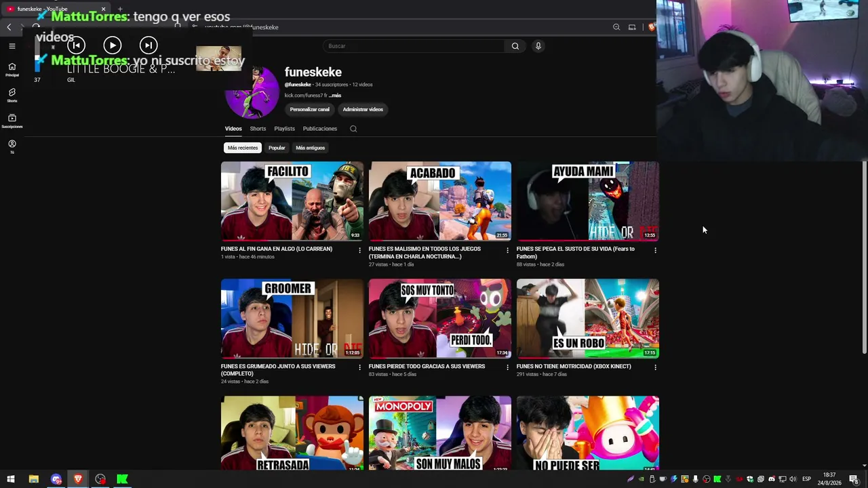
Task: Switch to the Playlists channel tab
Action: coord(285,129)
